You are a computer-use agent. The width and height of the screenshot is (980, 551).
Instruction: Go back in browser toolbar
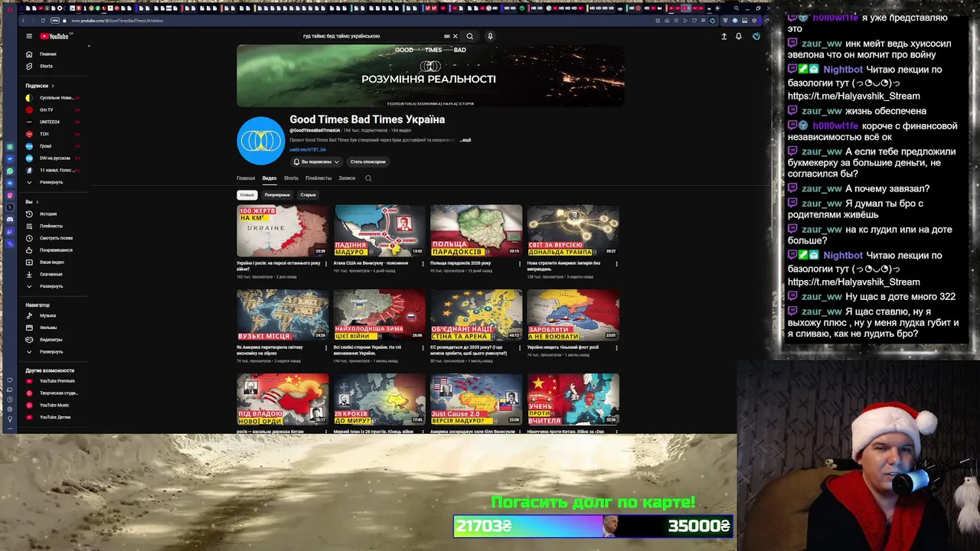(25, 21)
